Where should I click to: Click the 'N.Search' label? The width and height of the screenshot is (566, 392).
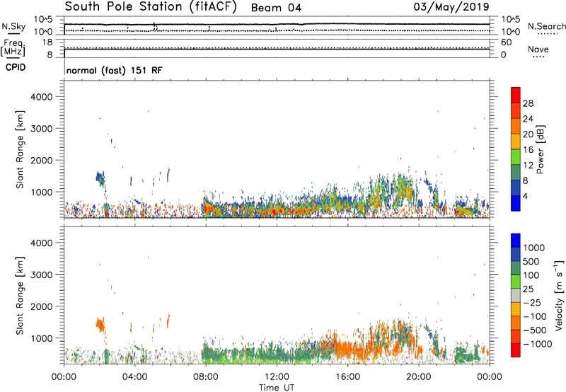point(546,26)
